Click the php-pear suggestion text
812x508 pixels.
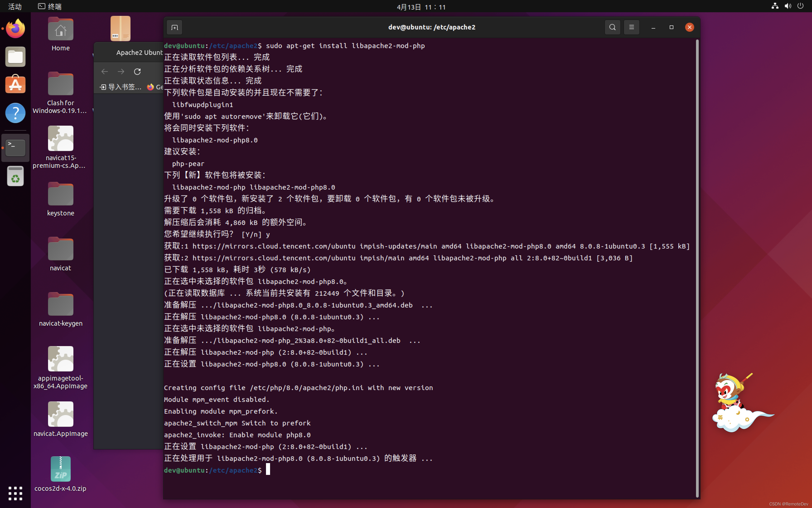coord(188,164)
